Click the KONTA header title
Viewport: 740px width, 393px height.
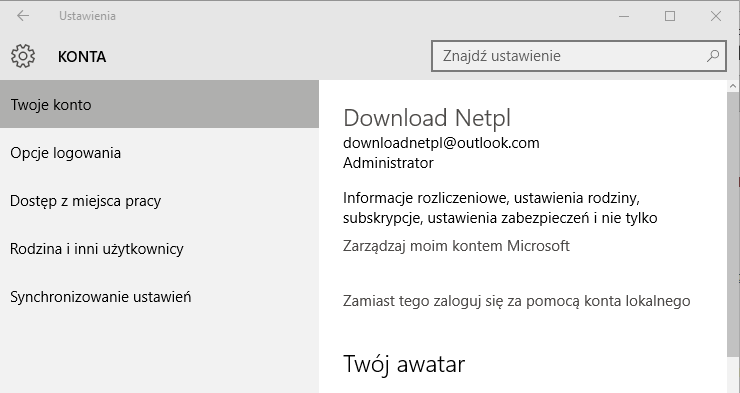tap(82, 57)
